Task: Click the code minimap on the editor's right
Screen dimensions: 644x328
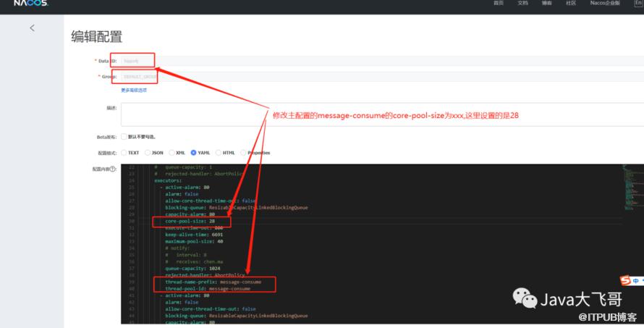Action: click(633, 187)
